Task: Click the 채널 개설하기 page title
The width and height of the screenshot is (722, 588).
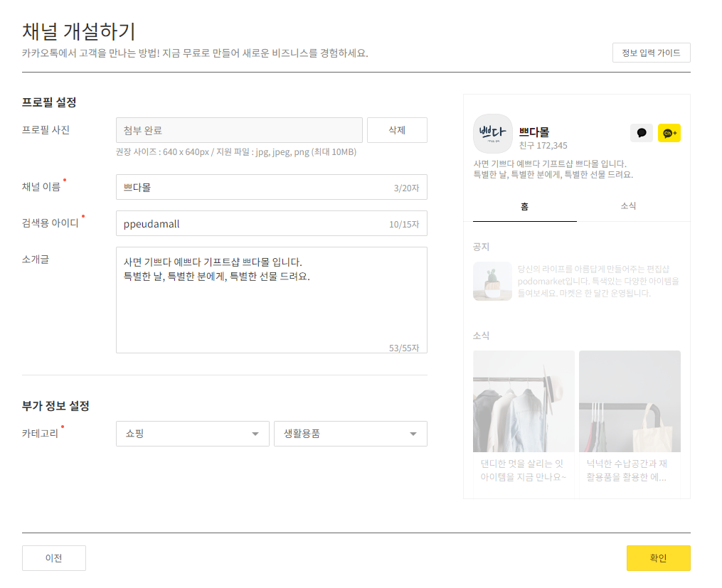Action: (79, 31)
